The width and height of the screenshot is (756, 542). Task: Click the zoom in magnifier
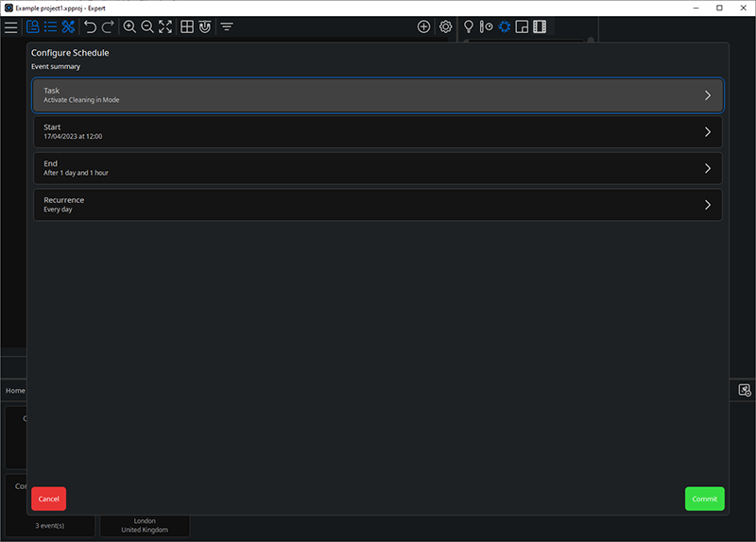point(129,27)
